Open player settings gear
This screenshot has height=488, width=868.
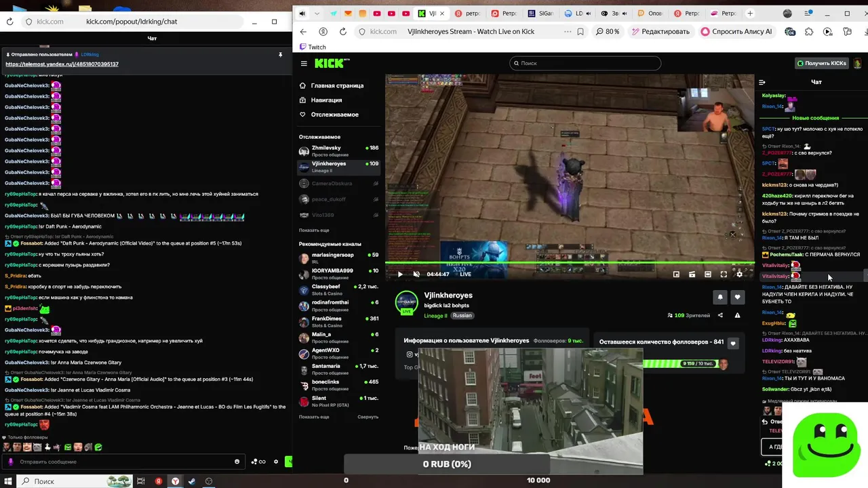click(x=739, y=274)
